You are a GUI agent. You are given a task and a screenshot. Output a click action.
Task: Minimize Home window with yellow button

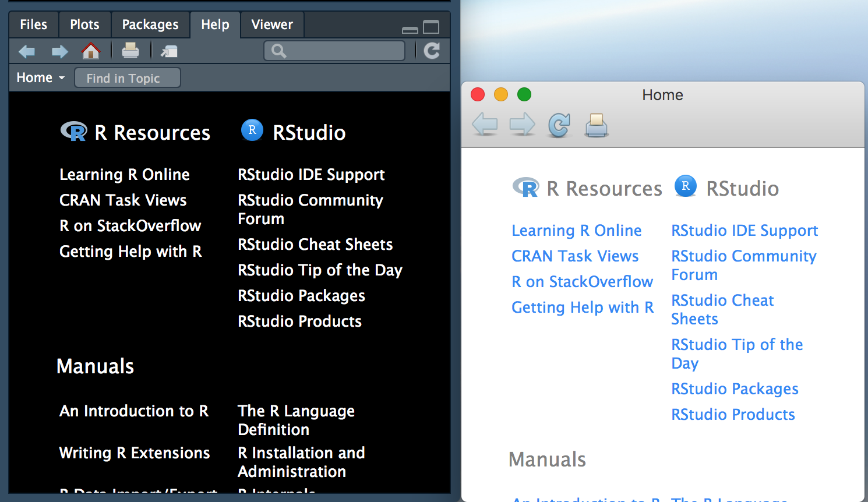coord(501,94)
